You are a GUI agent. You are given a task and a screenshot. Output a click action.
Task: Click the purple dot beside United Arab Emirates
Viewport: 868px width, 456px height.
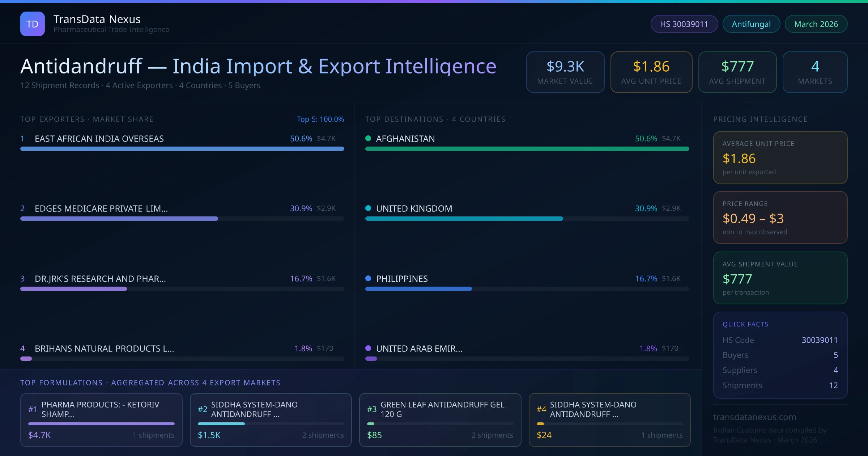click(x=368, y=348)
